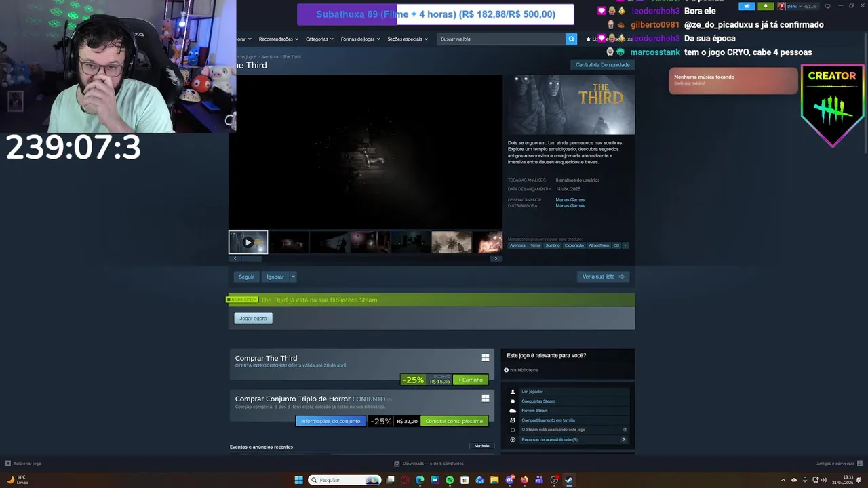The height and width of the screenshot is (488, 868).
Task: Open Opera browser from the taskbar
Action: coord(405,480)
